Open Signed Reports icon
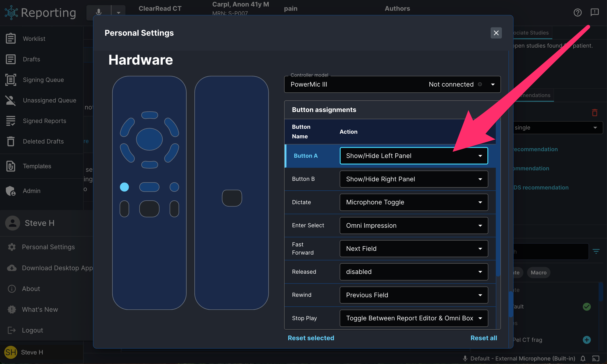Image resolution: width=607 pixels, height=364 pixels. pyautogui.click(x=11, y=121)
